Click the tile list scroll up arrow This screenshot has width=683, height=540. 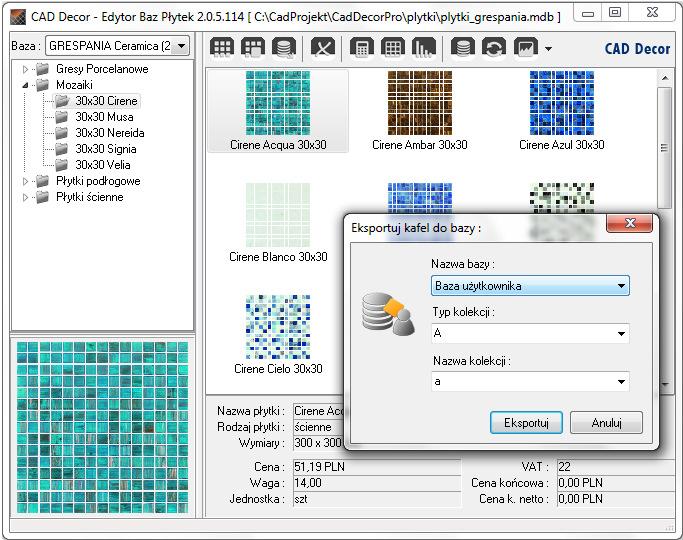665,78
